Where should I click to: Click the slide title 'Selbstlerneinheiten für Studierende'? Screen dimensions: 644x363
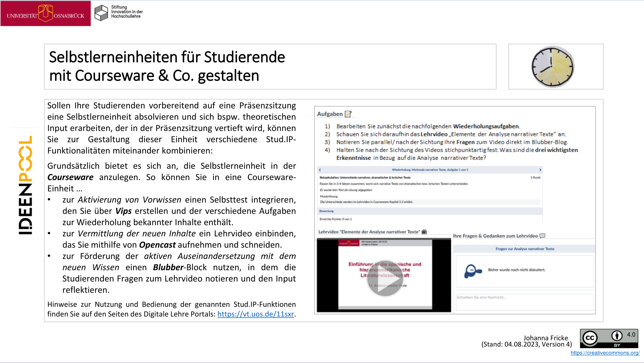coord(167,57)
